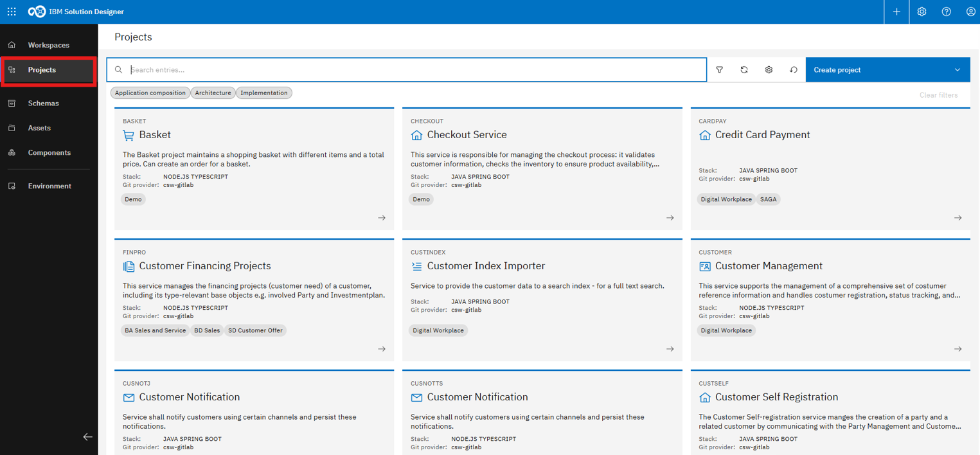Go to Workspaces in the sidebar
The image size is (980, 455).
tap(48, 45)
